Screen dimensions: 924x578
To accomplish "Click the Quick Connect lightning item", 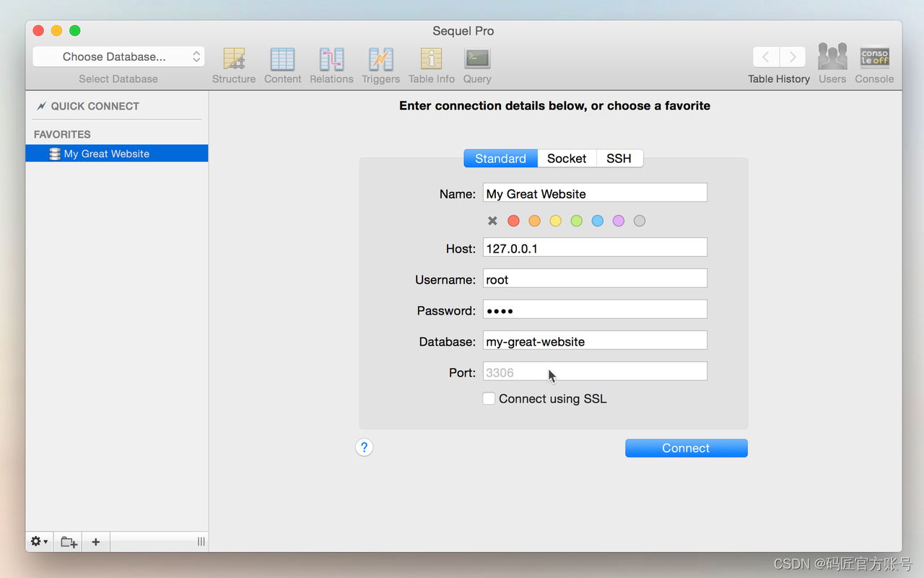I will click(x=87, y=106).
